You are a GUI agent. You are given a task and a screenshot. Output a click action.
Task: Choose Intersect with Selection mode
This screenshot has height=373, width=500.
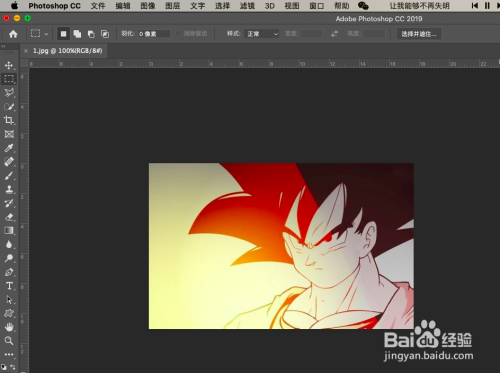click(105, 34)
